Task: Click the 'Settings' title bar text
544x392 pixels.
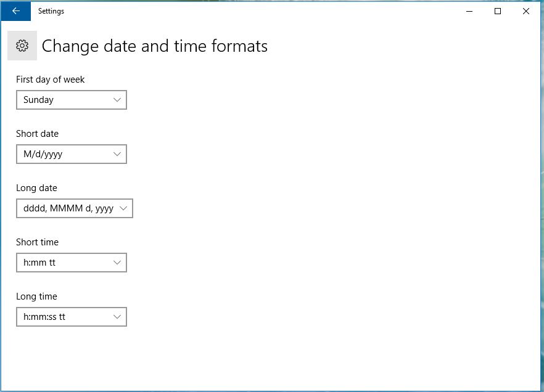Action: (x=51, y=11)
